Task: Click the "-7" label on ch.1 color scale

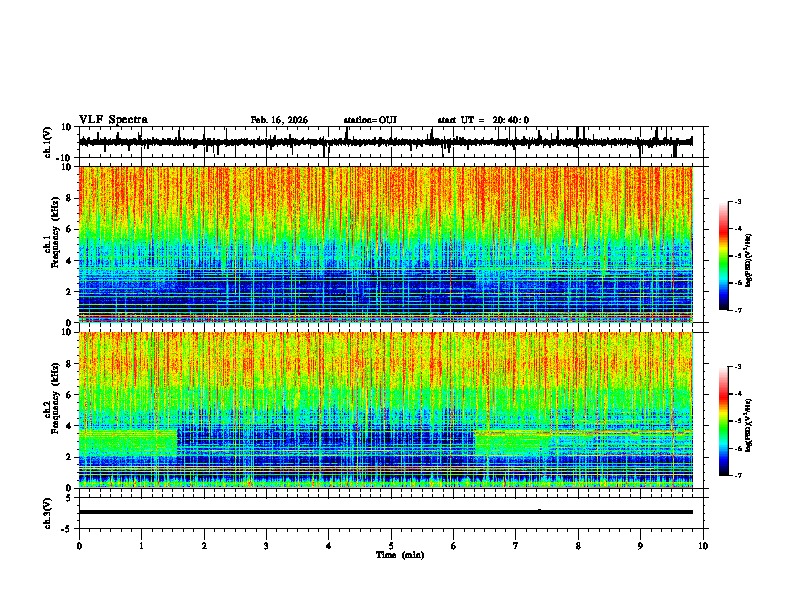Action: 738,310
